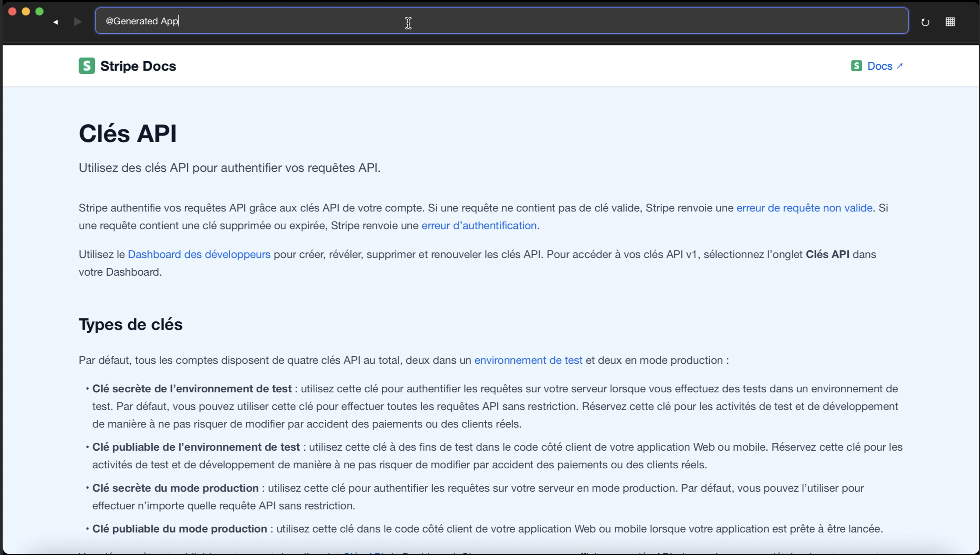Click the small S icon beside Docs link
Screen dimensions: 980x555
point(856,66)
